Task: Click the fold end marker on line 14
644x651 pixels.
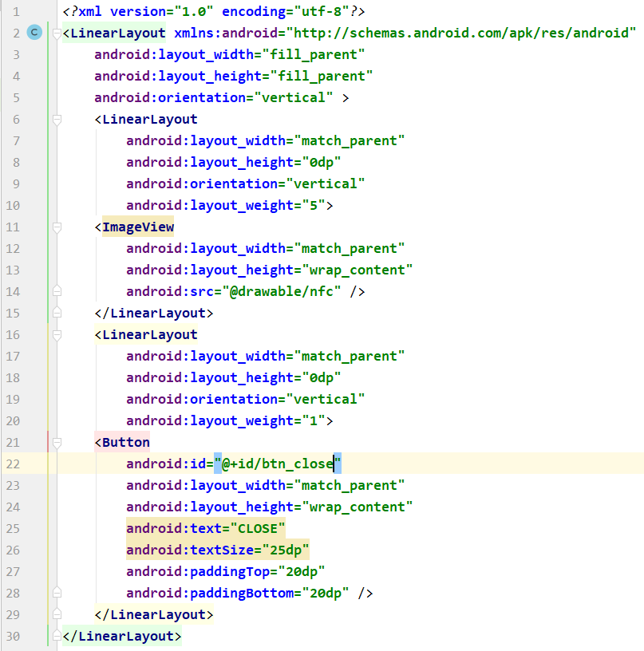Action: click(x=56, y=291)
